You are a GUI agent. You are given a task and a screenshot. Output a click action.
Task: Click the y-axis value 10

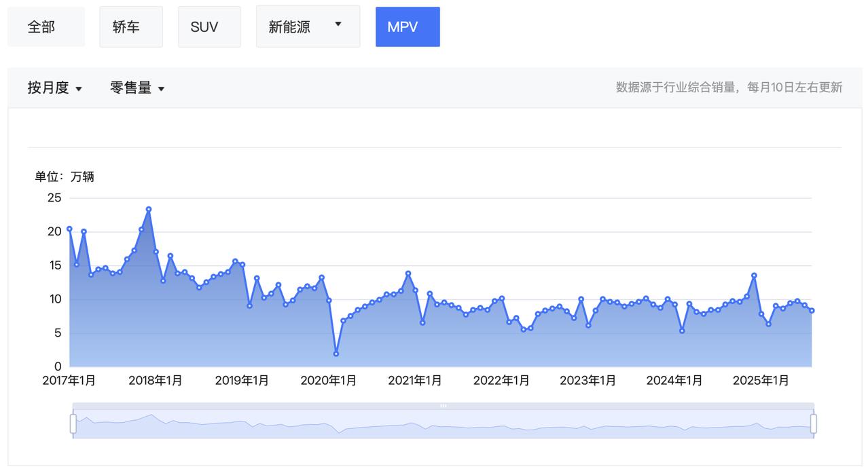tap(54, 299)
